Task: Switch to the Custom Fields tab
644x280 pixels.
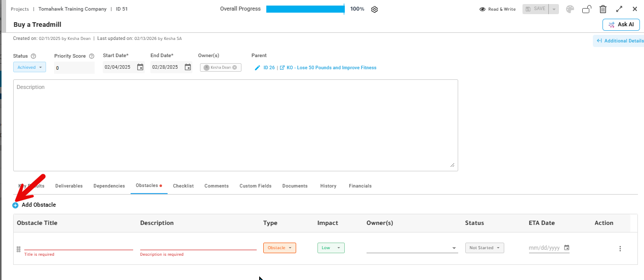Action: click(256, 186)
